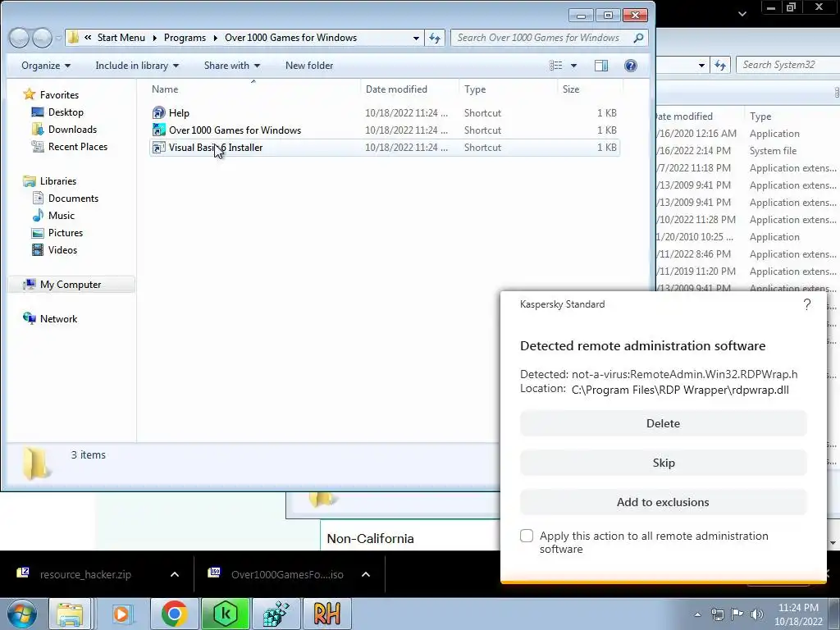Open the Windows Start menu orb
The height and width of the screenshot is (630, 840).
pos(22,614)
